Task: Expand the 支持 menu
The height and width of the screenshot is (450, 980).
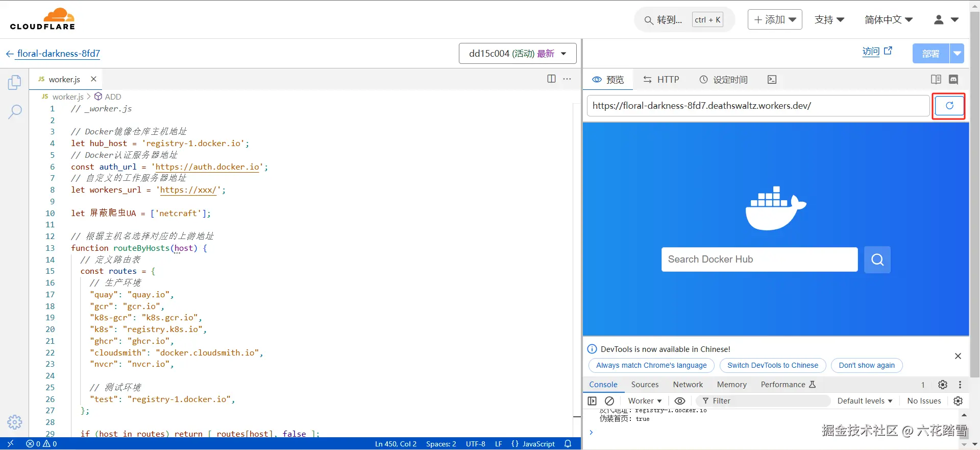Action: (829, 19)
